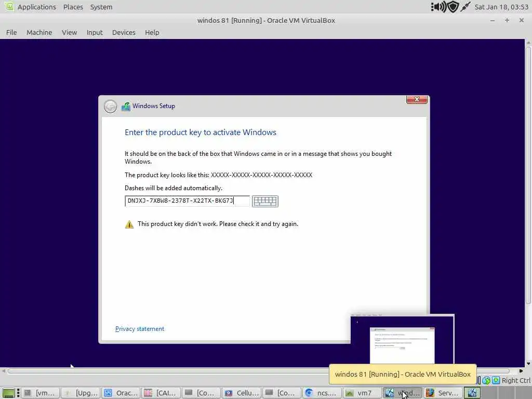The height and width of the screenshot is (399, 532).
Task: Click the volume speaker tray icon
Action: coord(439,7)
